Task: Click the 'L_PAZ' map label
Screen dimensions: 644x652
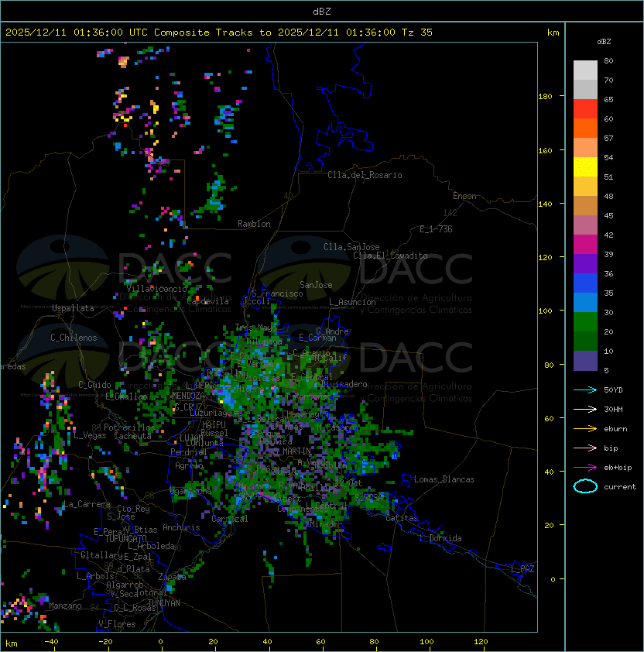Action: [x=522, y=569]
